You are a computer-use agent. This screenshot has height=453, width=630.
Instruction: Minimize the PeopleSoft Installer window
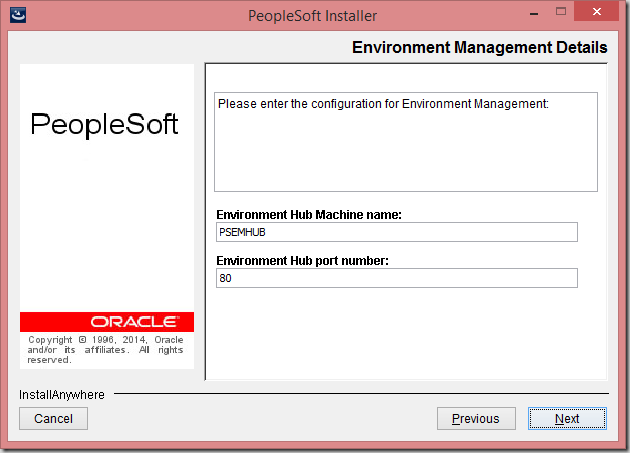[534, 14]
